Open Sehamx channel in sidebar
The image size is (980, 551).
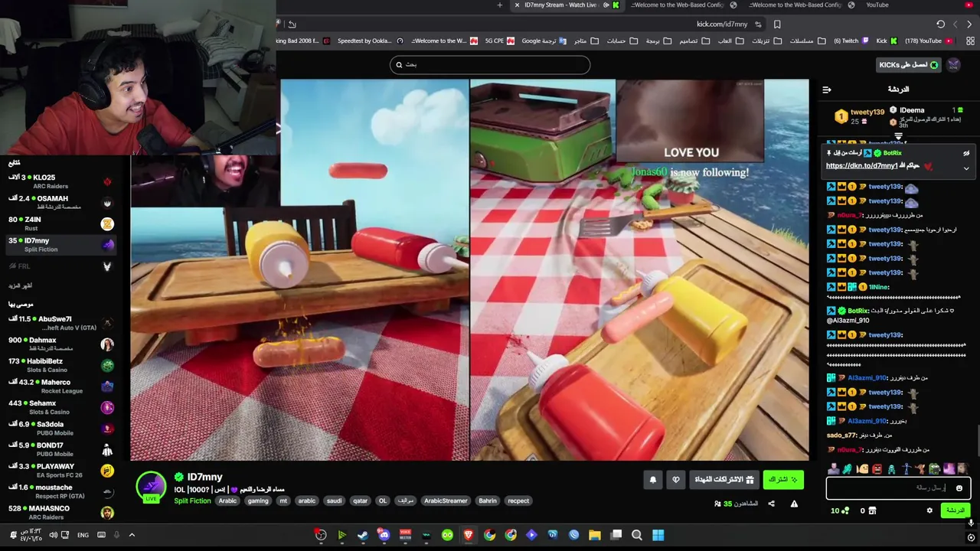tap(60, 407)
